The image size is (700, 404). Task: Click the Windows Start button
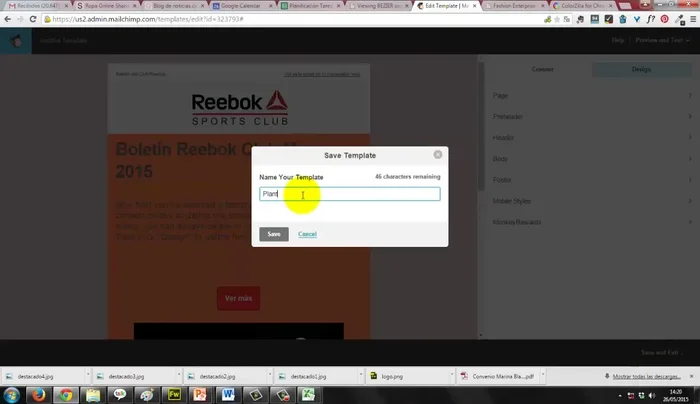tap(12, 394)
